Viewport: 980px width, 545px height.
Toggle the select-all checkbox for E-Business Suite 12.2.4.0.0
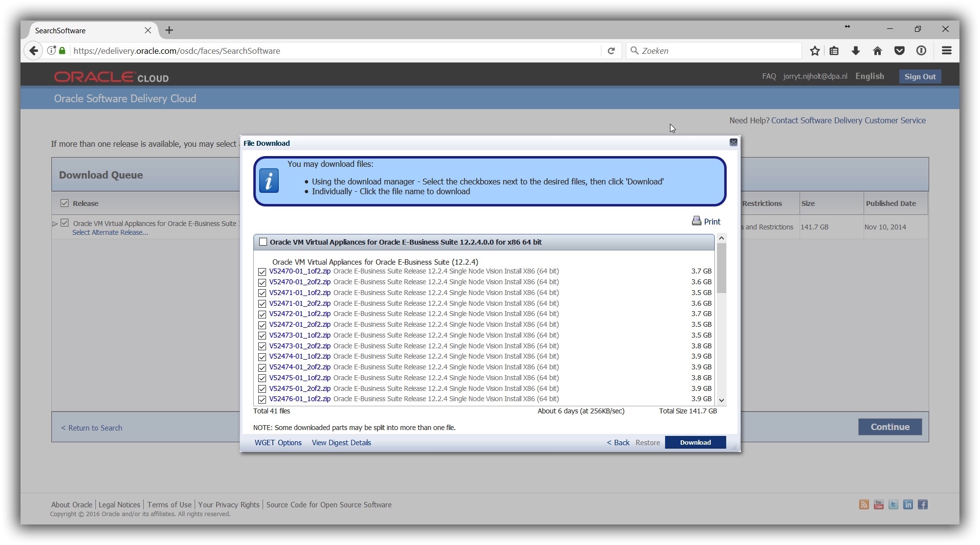click(x=263, y=242)
